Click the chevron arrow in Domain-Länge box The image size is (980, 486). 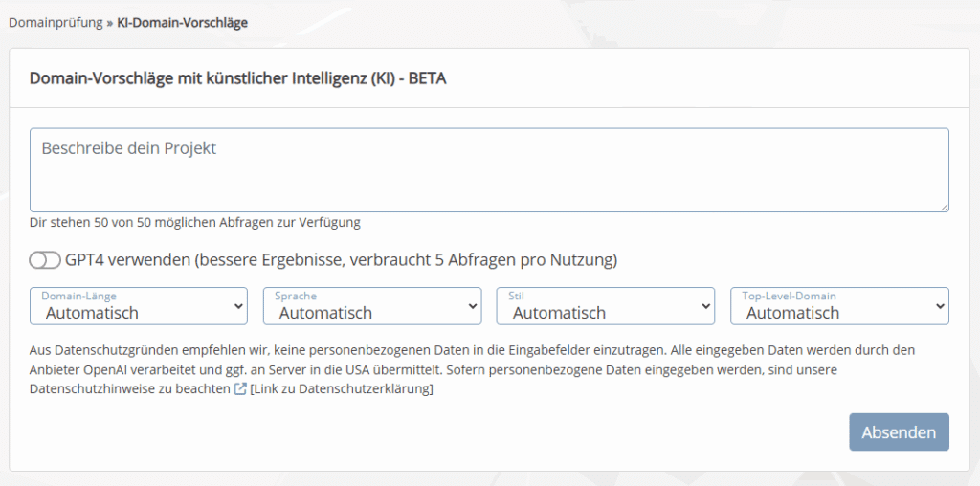click(237, 307)
